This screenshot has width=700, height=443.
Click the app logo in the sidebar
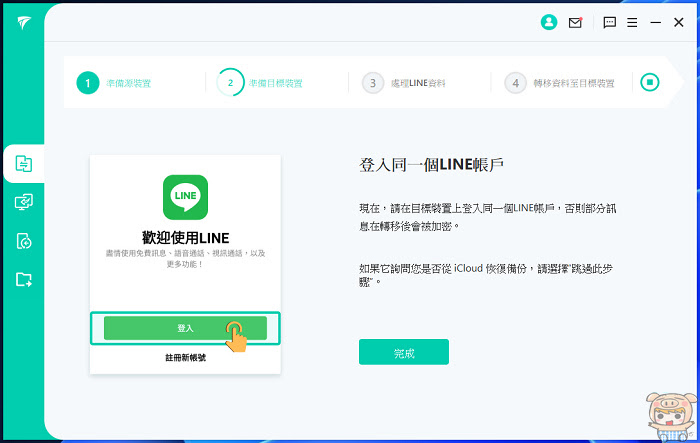coord(24,22)
